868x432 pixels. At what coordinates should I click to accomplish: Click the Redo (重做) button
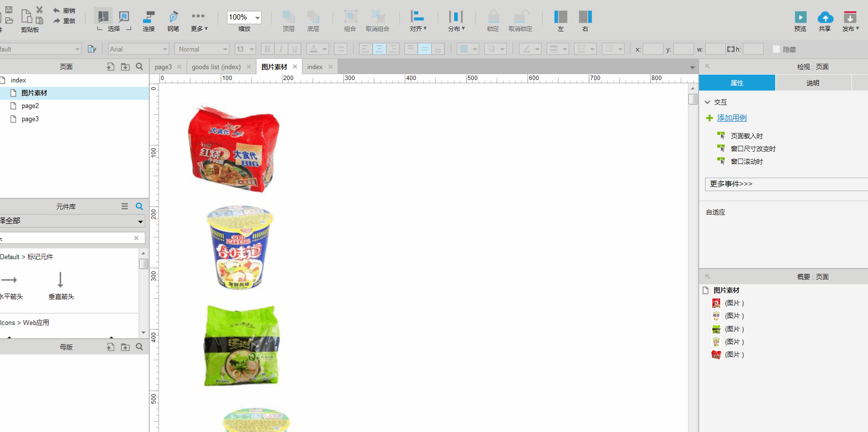tap(64, 21)
